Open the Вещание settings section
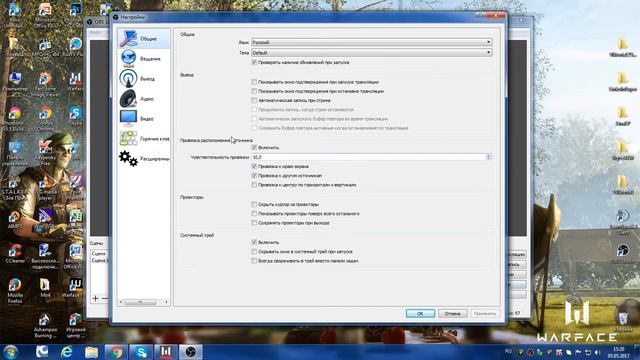The image size is (640, 360). [144, 58]
